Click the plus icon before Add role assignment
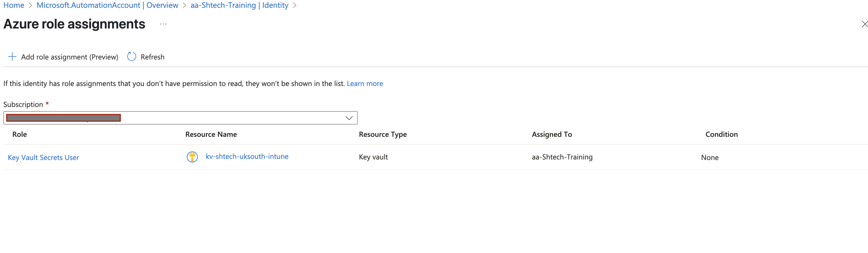Screen dimensions: 868x253 12,56
